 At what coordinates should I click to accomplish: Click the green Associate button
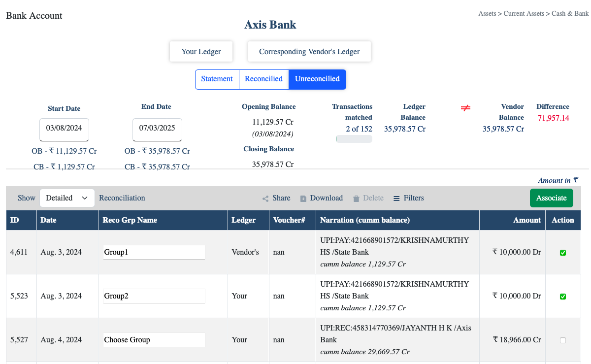(x=552, y=198)
